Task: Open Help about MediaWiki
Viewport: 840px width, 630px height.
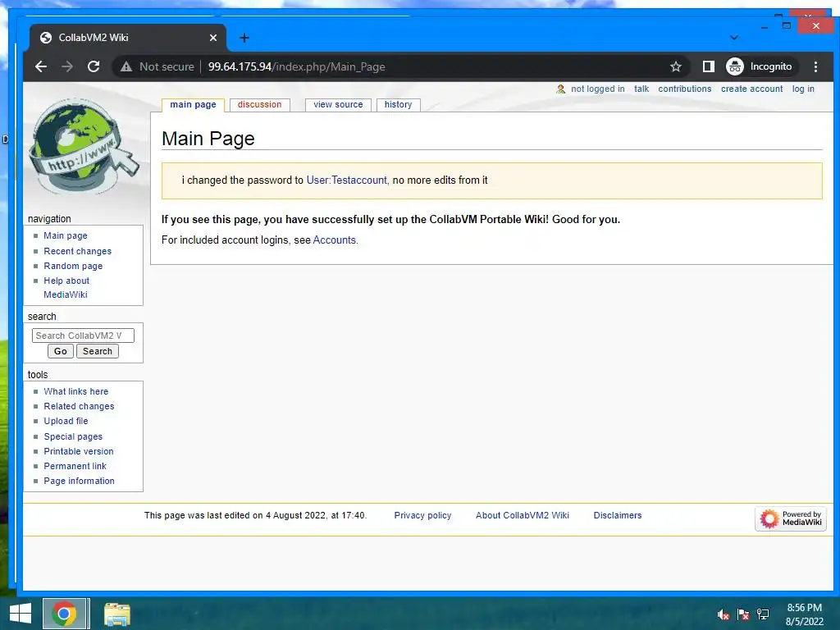Action: click(66, 288)
